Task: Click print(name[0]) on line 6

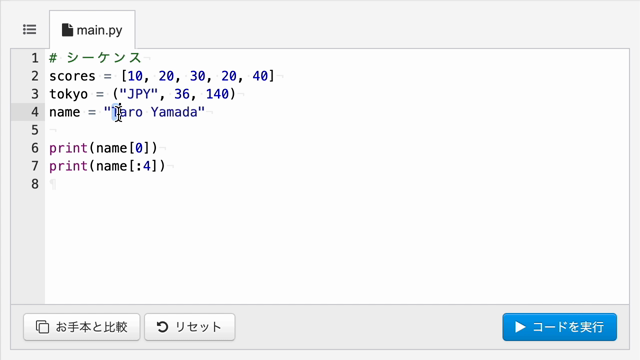Action: click(x=103, y=148)
